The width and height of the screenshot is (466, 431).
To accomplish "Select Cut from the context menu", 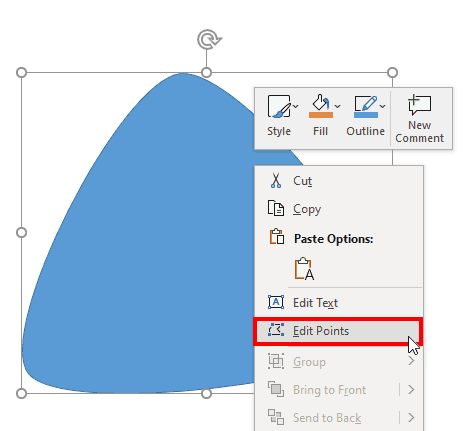I will pos(339,181).
